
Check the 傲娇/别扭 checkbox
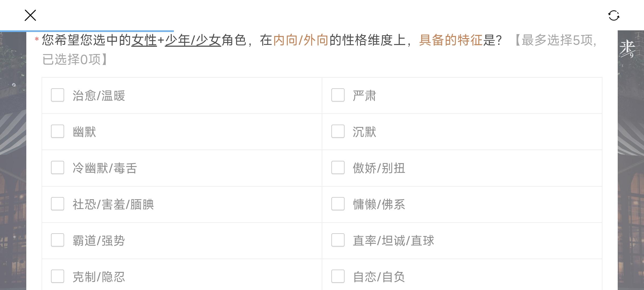click(x=338, y=168)
